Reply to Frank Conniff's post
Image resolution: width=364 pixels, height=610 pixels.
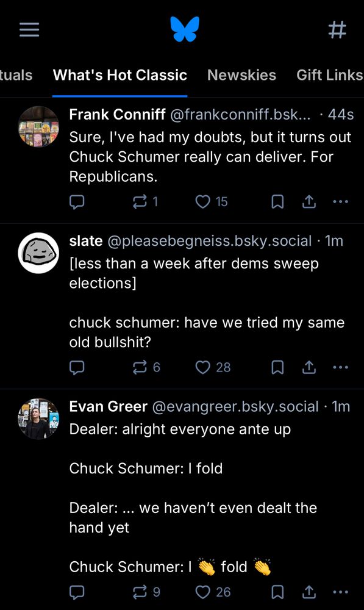pyautogui.click(x=77, y=201)
